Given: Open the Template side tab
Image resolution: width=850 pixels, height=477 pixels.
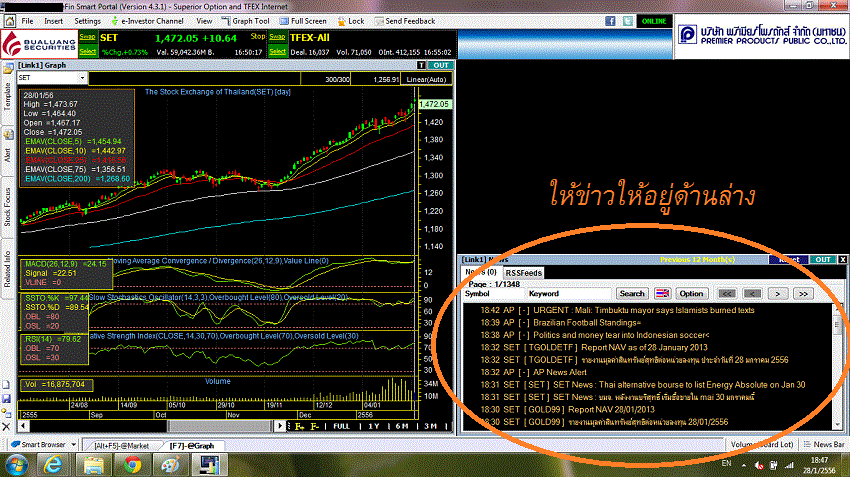Looking at the screenshot, I should coord(8,96).
